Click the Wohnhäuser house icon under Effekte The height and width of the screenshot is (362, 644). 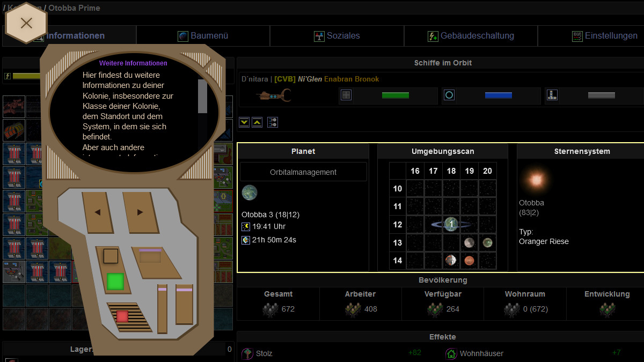451,353
